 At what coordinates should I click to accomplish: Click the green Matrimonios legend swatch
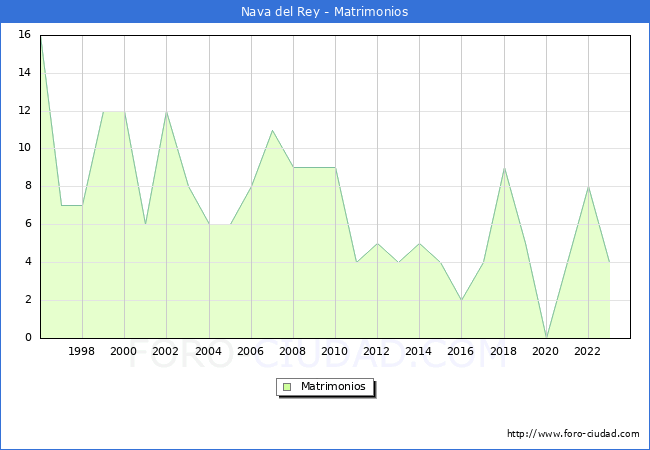(287, 386)
